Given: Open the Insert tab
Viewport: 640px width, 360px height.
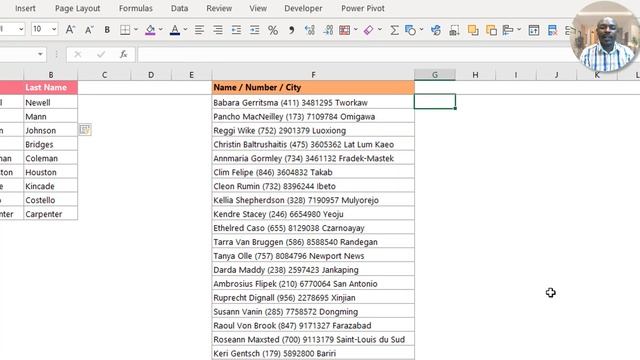Looking at the screenshot, I should click(25, 8).
